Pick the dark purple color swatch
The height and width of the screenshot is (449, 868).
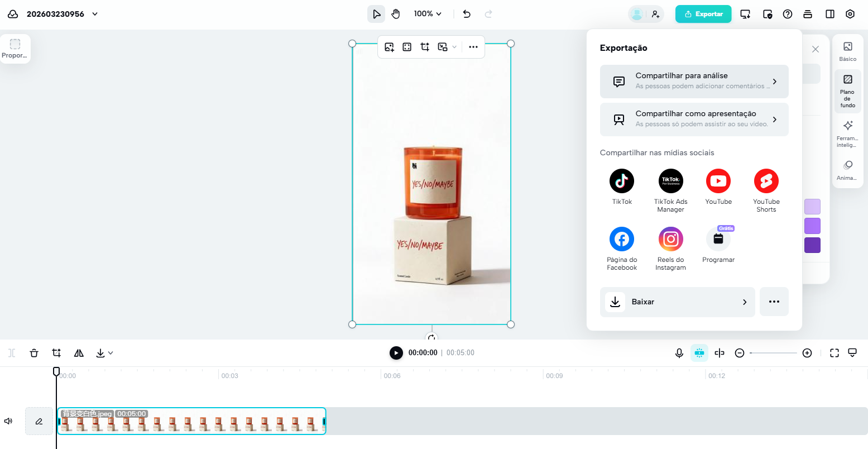click(x=812, y=245)
